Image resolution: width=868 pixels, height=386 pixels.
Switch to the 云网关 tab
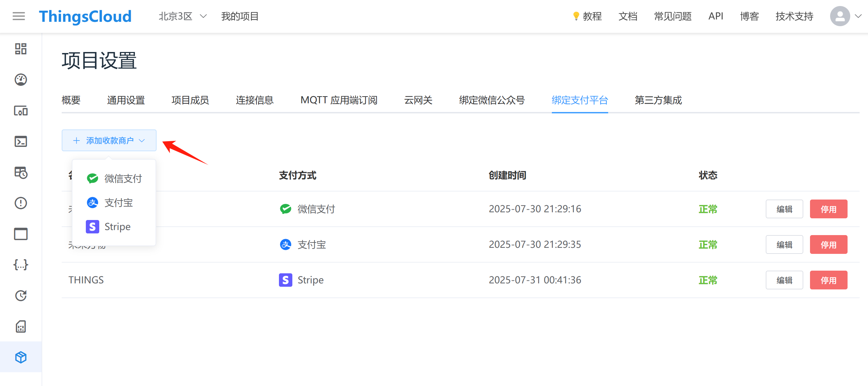(x=418, y=100)
